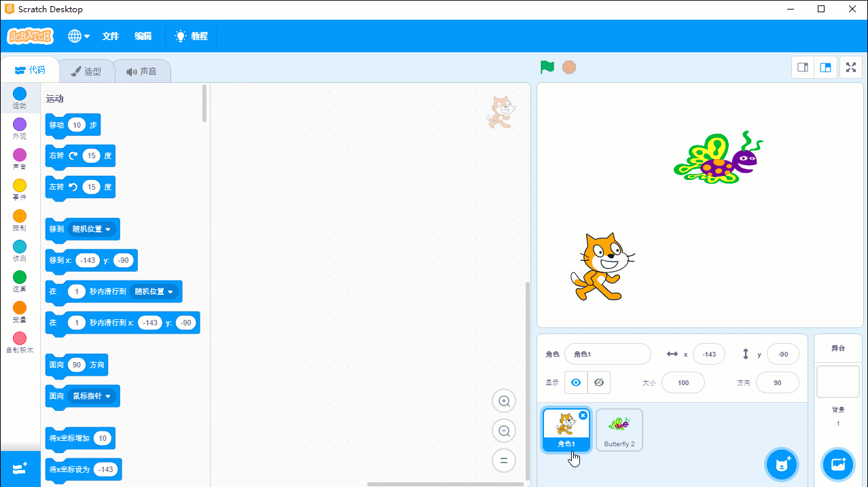Click the green flag to run

point(547,67)
